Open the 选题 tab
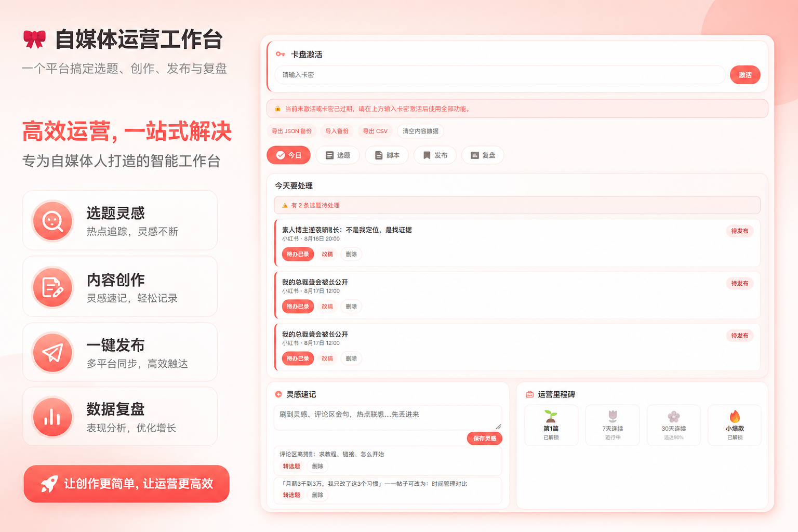798x532 pixels. 338,155
